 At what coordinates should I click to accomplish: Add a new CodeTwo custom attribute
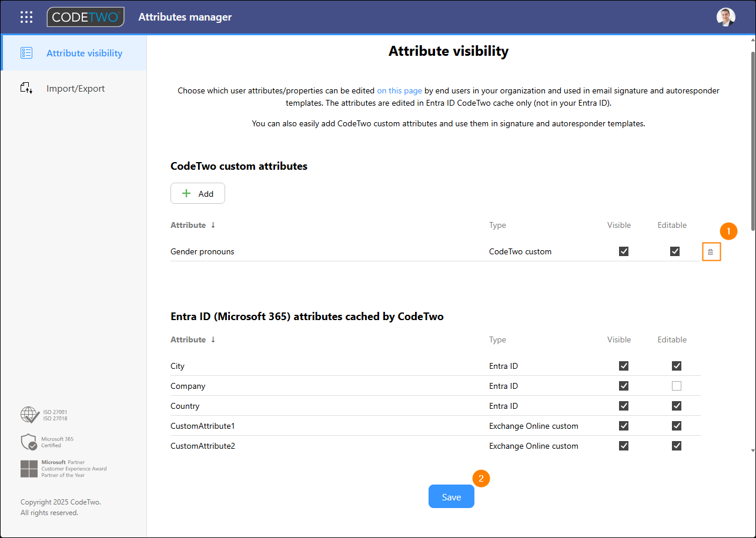[x=198, y=193]
